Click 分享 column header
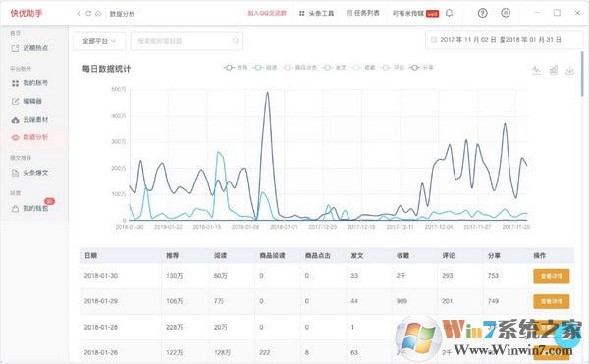Viewport: 589px width, 364px height. [x=494, y=255]
